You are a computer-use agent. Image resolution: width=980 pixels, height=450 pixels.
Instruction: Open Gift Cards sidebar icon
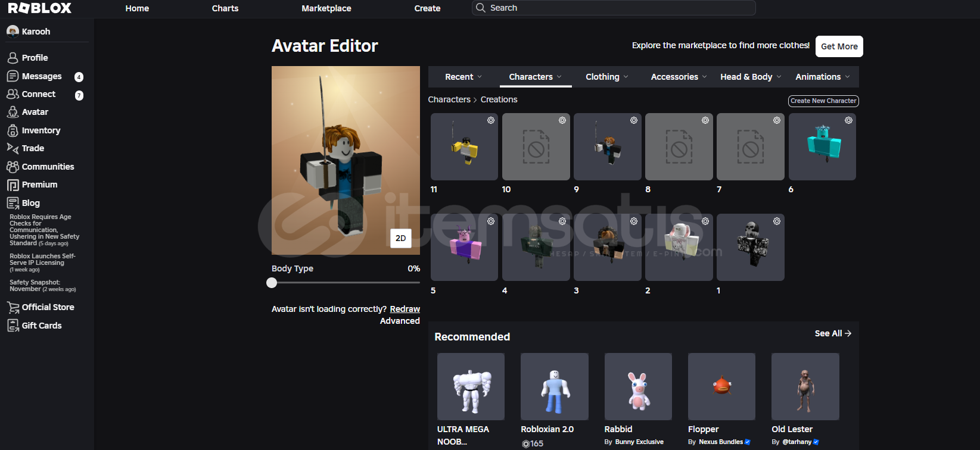tap(13, 326)
